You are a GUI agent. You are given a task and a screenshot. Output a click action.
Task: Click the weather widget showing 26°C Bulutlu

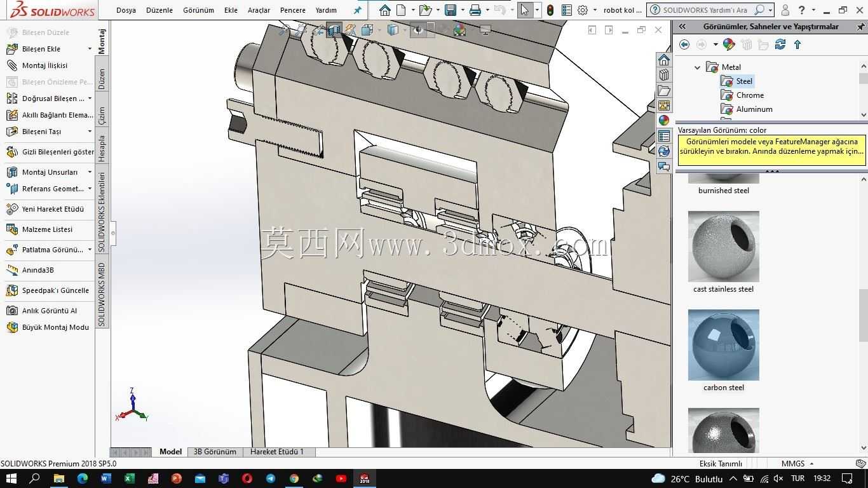pos(687,478)
